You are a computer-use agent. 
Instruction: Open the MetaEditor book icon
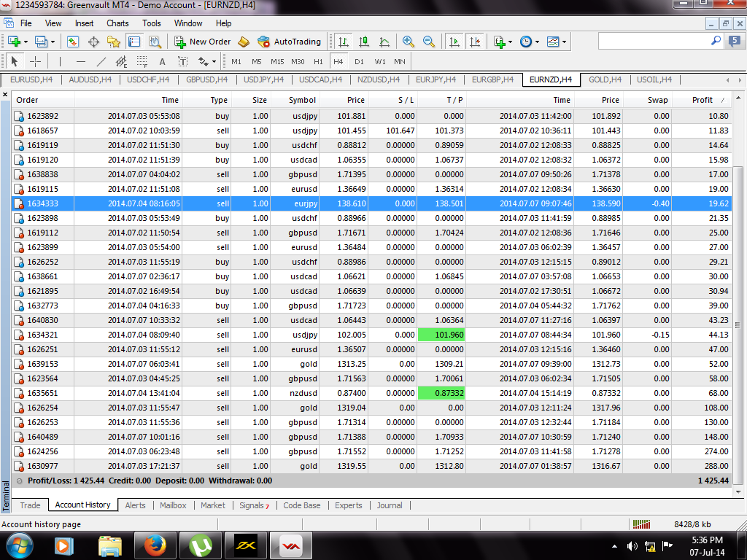click(244, 42)
